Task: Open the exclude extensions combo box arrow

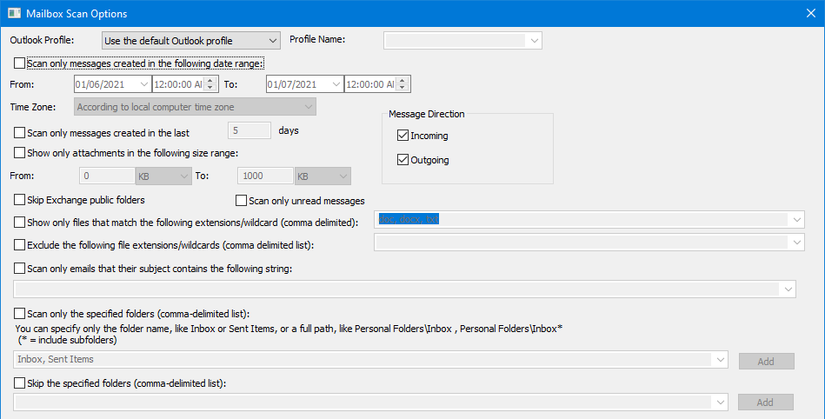Action: coord(797,242)
